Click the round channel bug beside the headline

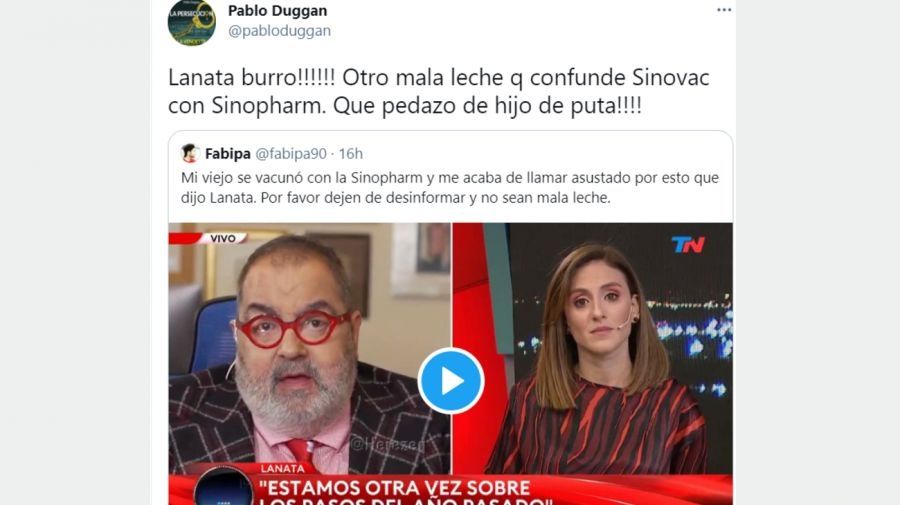click(223, 488)
